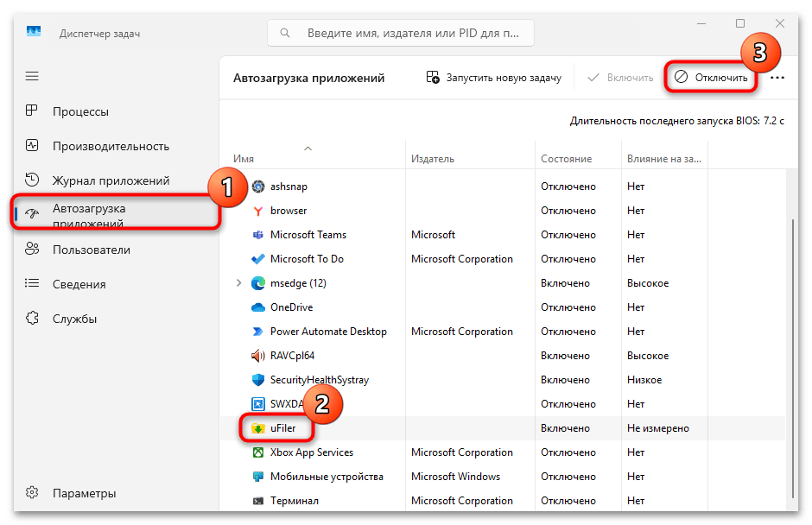
Task: Toggle the navigation sidebar with hamburger icon
Action: click(x=32, y=76)
